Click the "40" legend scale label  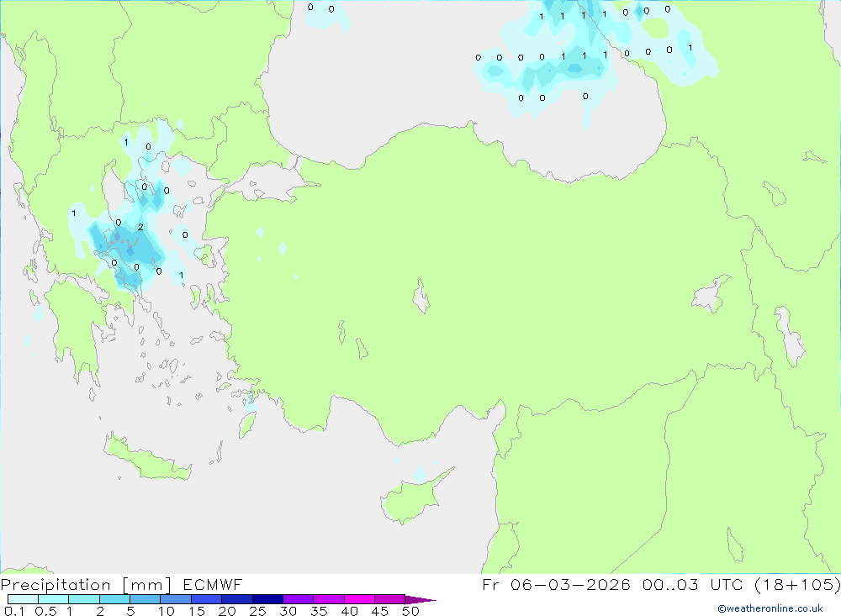click(x=349, y=611)
